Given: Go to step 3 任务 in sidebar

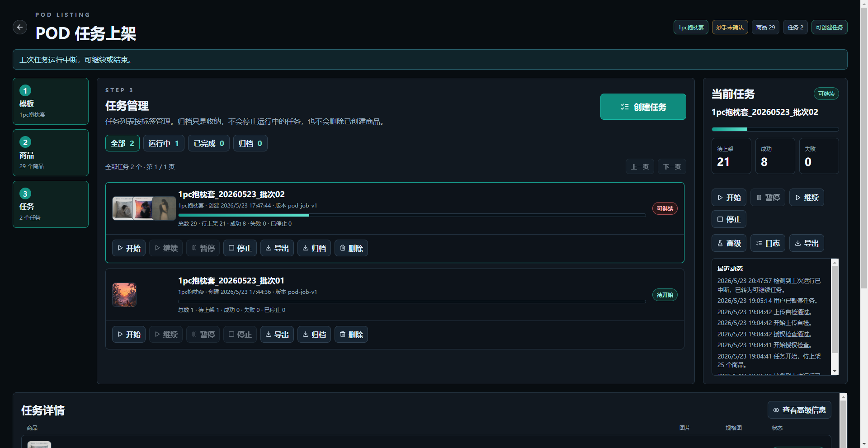Looking at the screenshot, I should coord(51,204).
